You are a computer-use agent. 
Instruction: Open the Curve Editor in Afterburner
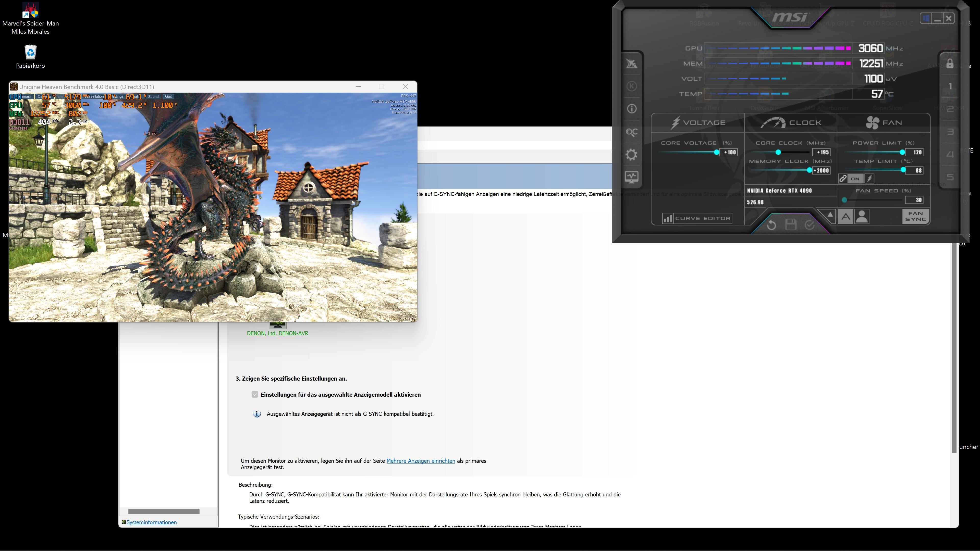pos(697,218)
